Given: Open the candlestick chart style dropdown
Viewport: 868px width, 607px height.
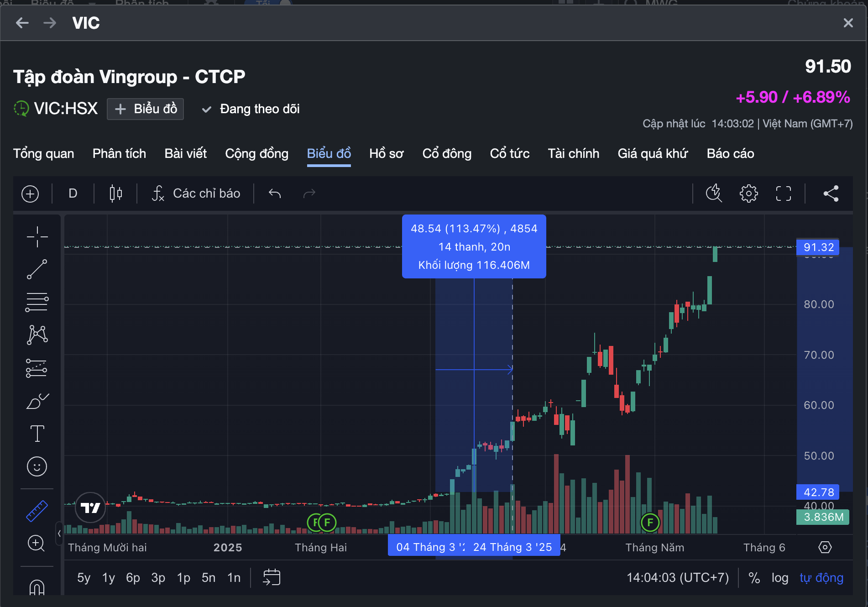Looking at the screenshot, I should 116,194.
